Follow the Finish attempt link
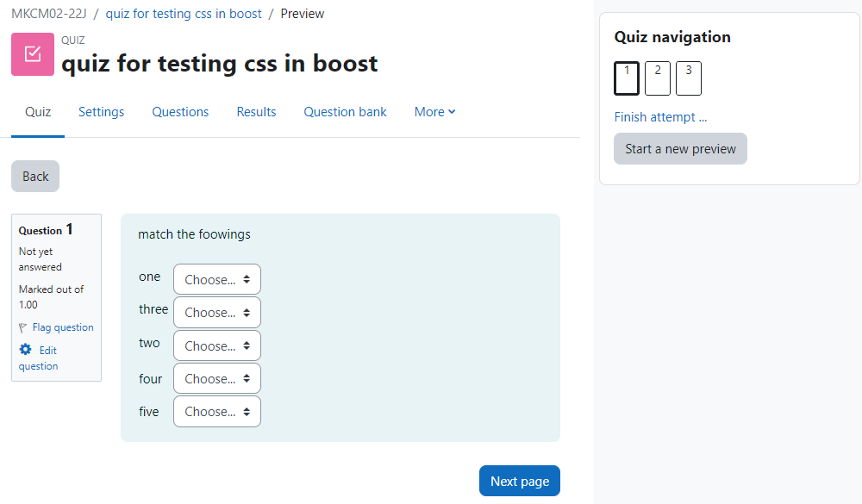862x504 pixels. pos(660,117)
